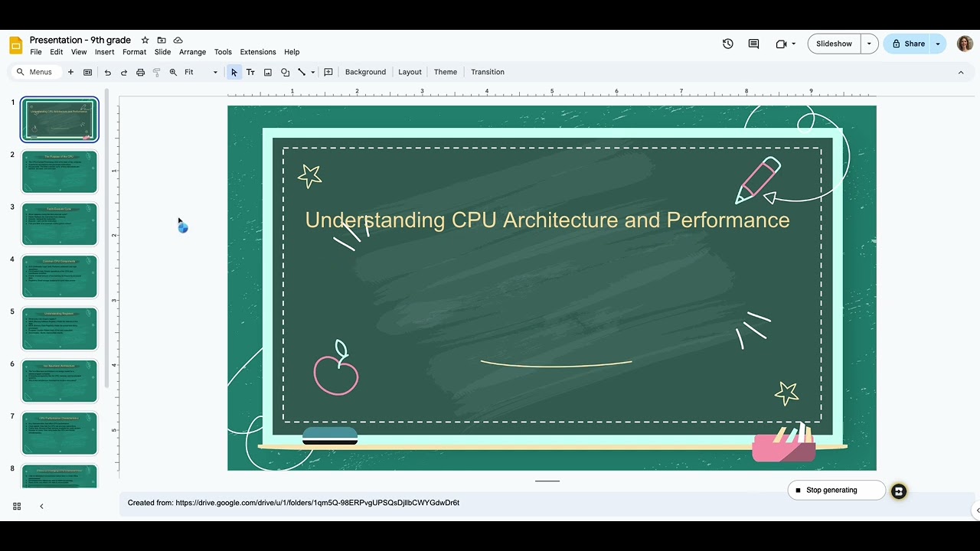Open the Fit zoom level dropdown
This screenshot has width=980, height=551.
point(201,72)
